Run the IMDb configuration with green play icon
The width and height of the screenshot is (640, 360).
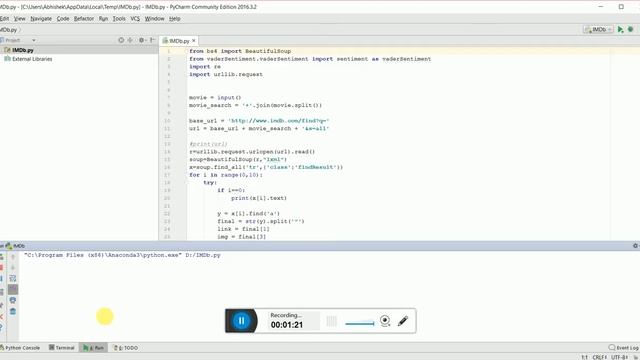[x=620, y=29]
